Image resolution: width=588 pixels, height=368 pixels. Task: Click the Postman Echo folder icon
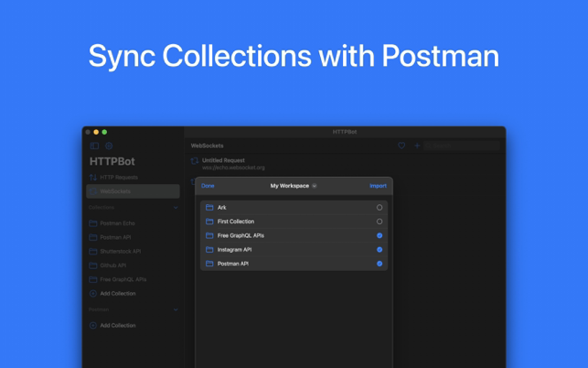(x=93, y=223)
